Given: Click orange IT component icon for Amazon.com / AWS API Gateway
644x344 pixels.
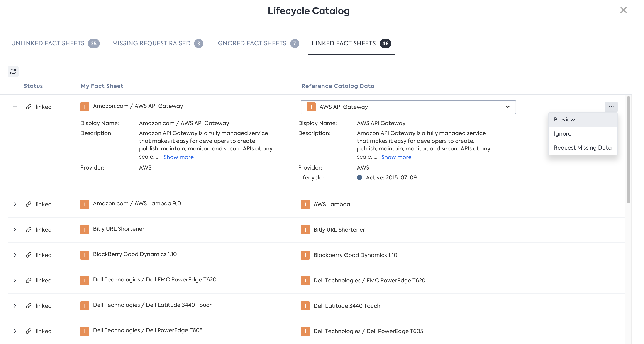Looking at the screenshot, I should (85, 107).
